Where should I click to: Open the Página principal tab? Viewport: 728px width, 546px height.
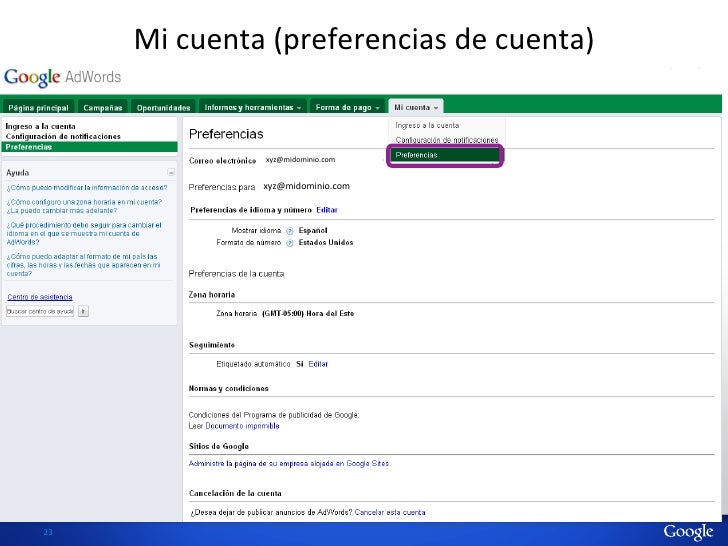(x=38, y=107)
